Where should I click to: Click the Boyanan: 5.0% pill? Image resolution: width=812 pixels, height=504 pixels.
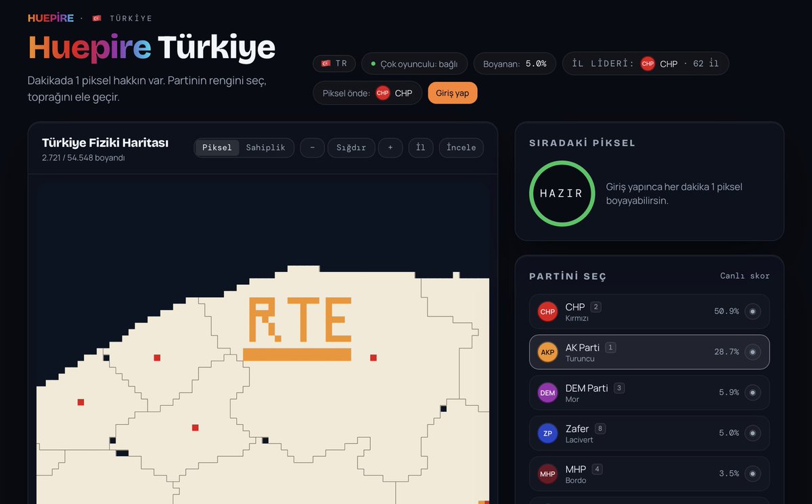pyautogui.click(x=515, y=64)
